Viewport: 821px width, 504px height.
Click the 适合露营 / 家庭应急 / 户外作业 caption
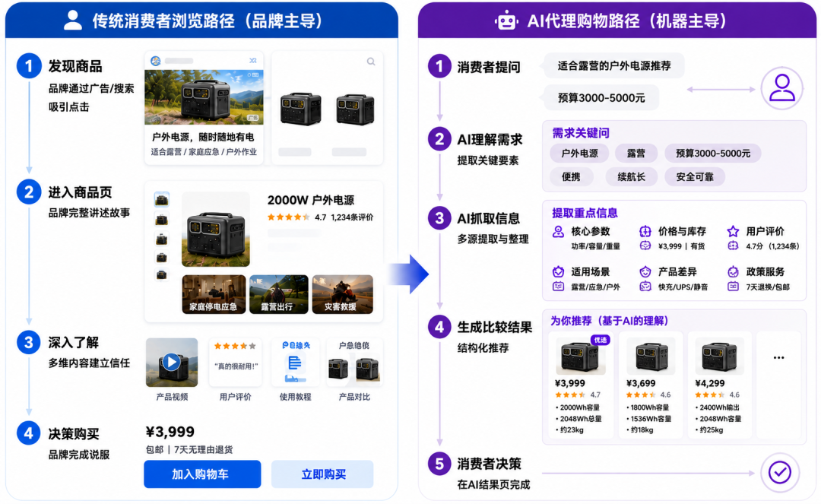click(204, 152)
